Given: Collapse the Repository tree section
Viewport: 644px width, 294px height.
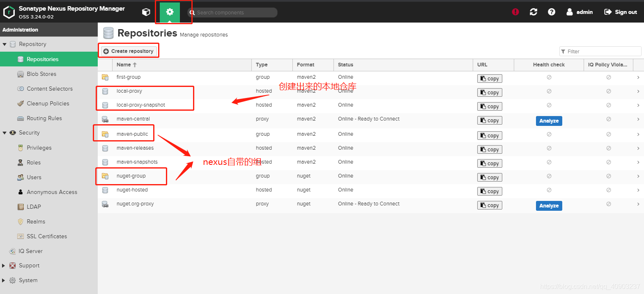Looking at the screenshot, I should click(5, 44).
